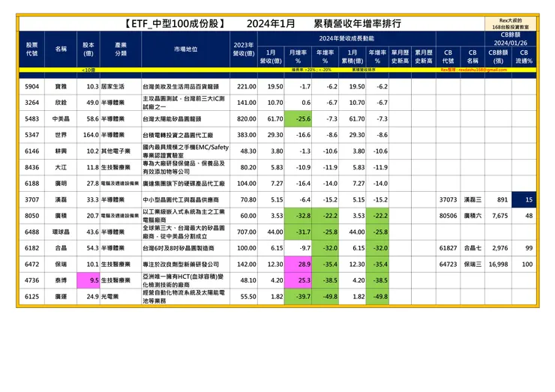Select the 164.0 capital value

point(91,135)
